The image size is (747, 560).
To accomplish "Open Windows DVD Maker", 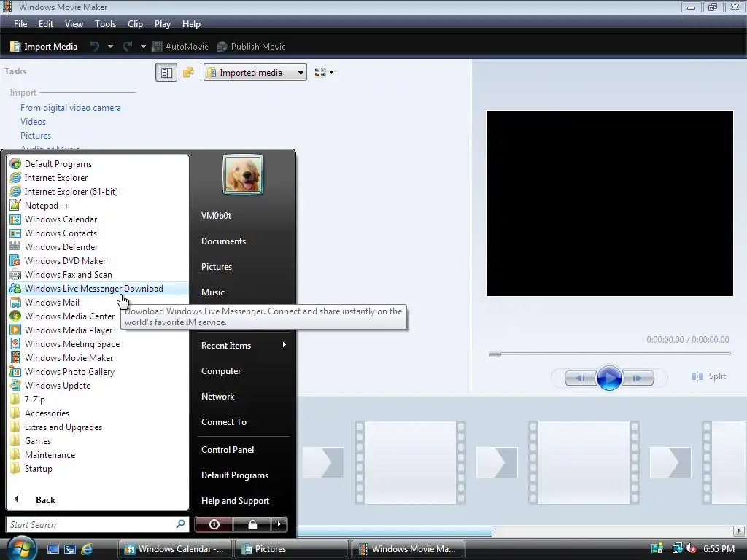I will click(98, 260).
